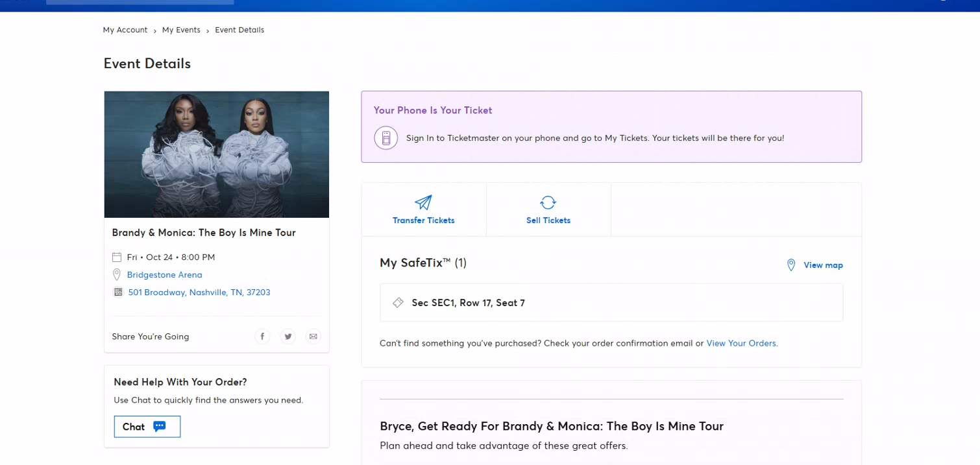Share the event via the Twitter icon
The height and width of the screenshot is (465, 980).
(x=288, y=337)
